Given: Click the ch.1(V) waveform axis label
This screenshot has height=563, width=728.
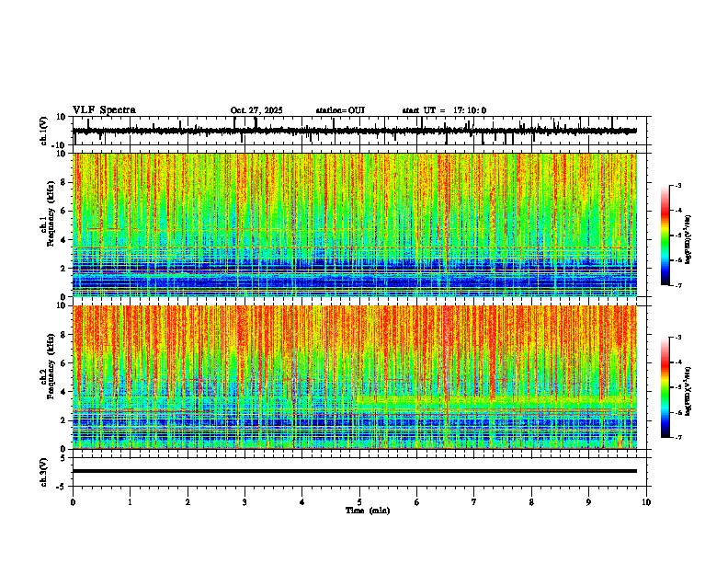Looking at the screenshot, I should coord(43,131).
